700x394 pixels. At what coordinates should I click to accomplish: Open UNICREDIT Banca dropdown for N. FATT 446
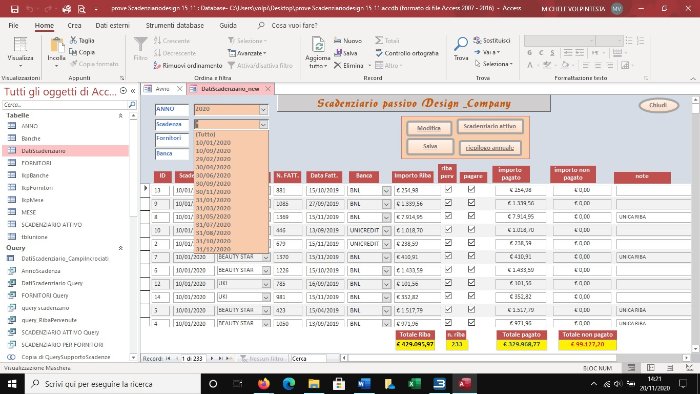point(386,231)
